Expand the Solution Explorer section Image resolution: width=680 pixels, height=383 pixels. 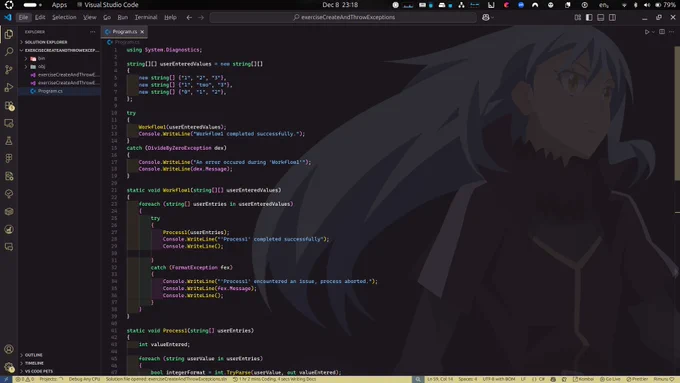click(59, 42)
